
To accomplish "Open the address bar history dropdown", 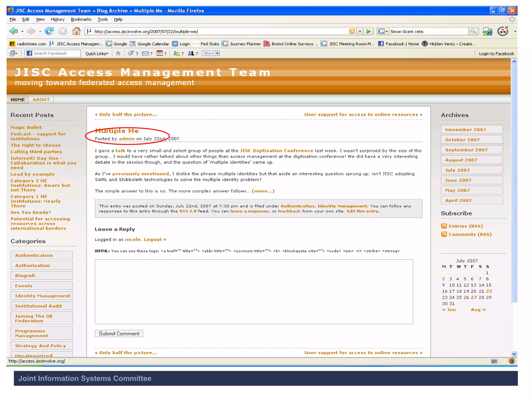I will coord(360,31).
